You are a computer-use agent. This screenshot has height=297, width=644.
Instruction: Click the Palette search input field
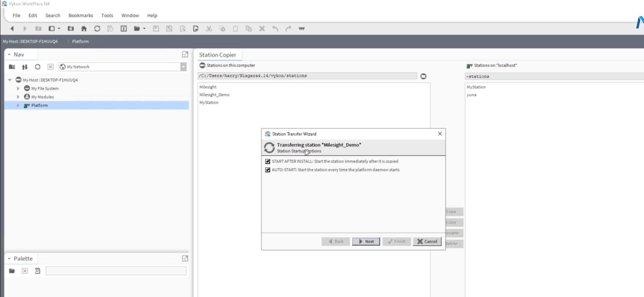[116, 271]
